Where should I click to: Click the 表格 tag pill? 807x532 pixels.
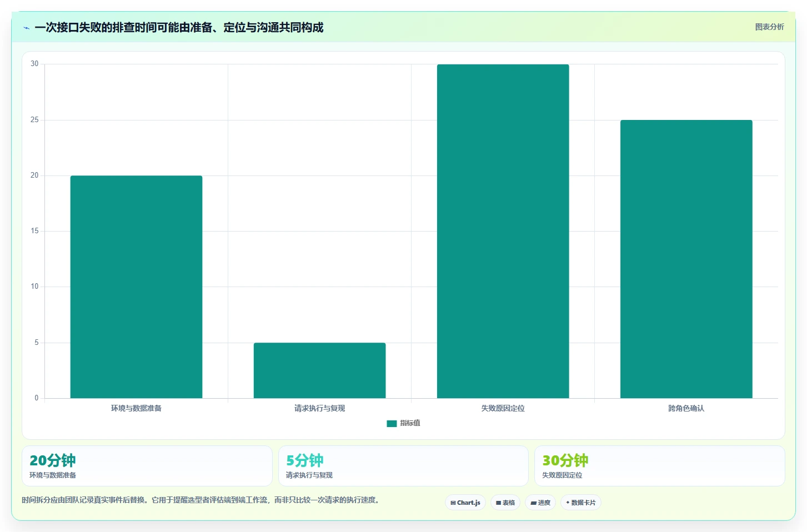505,503
